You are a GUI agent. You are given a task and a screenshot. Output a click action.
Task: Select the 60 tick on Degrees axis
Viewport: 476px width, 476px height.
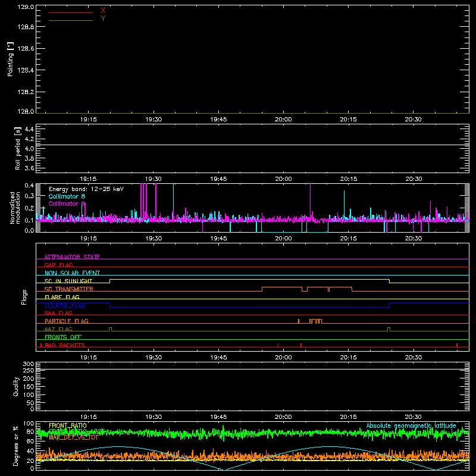[30, 441]
